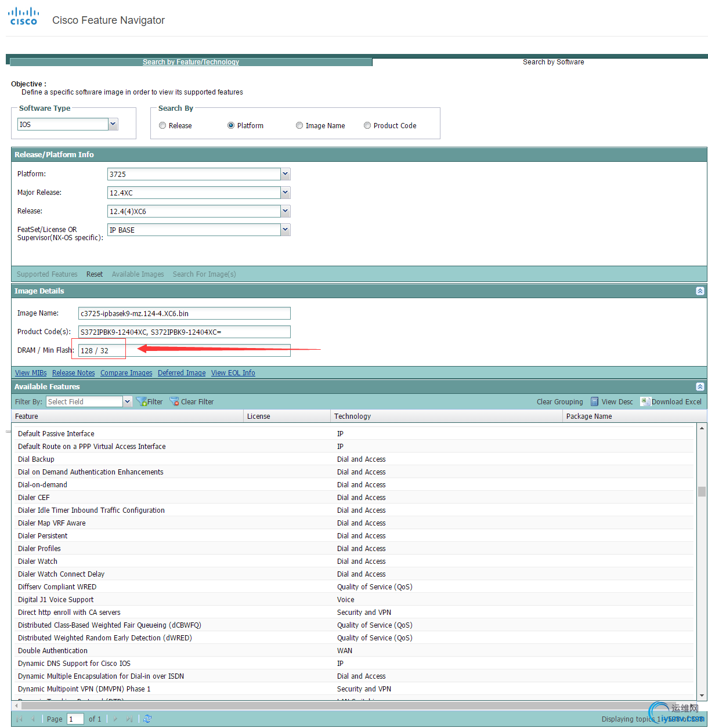Open the Release Notes link
The height and width of the screenshot is (728, 708).
click(73, 373)
